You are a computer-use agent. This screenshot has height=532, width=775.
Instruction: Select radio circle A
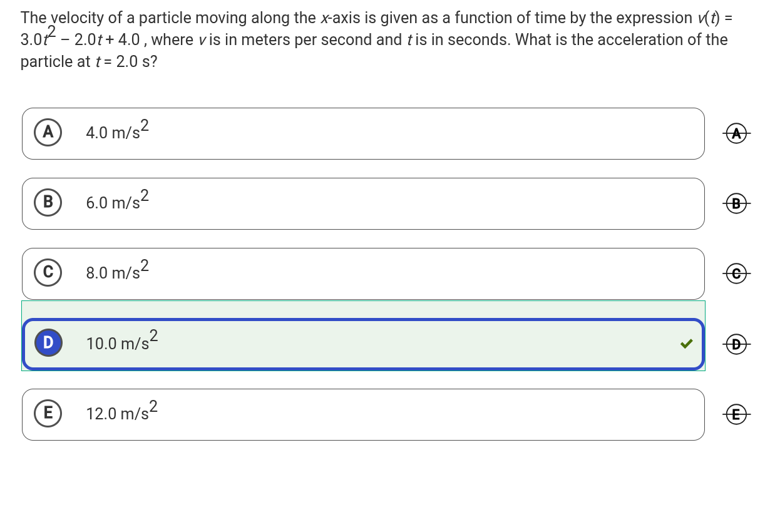pos(48,133)
